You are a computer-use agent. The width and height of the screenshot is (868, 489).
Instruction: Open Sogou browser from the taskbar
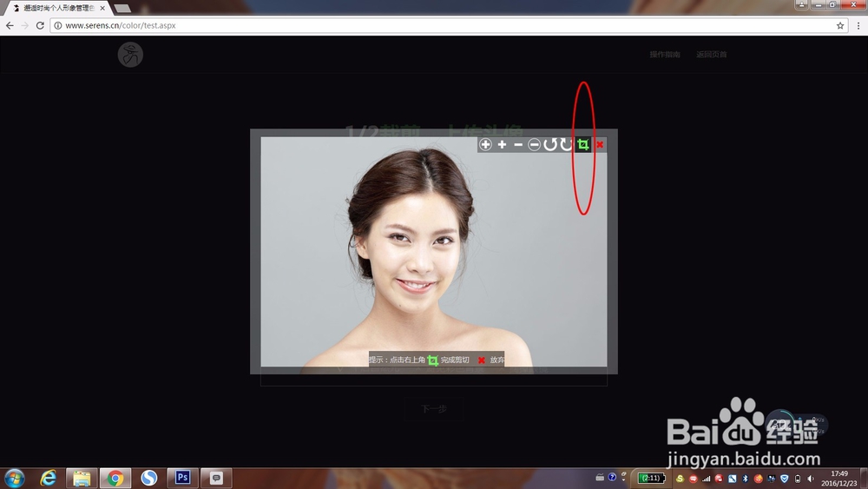click(x=149, y=478)
